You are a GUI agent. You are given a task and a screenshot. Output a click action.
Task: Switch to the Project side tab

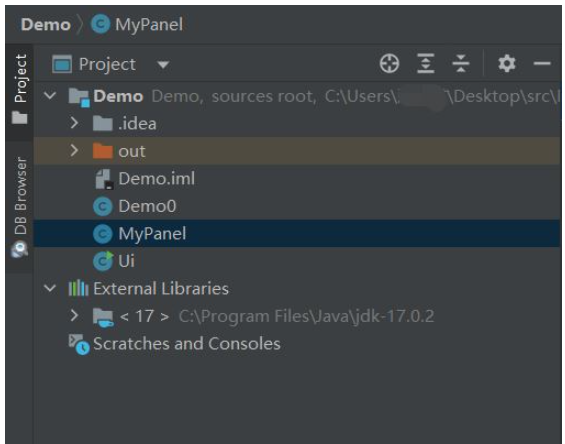click(x=20, y=90)
